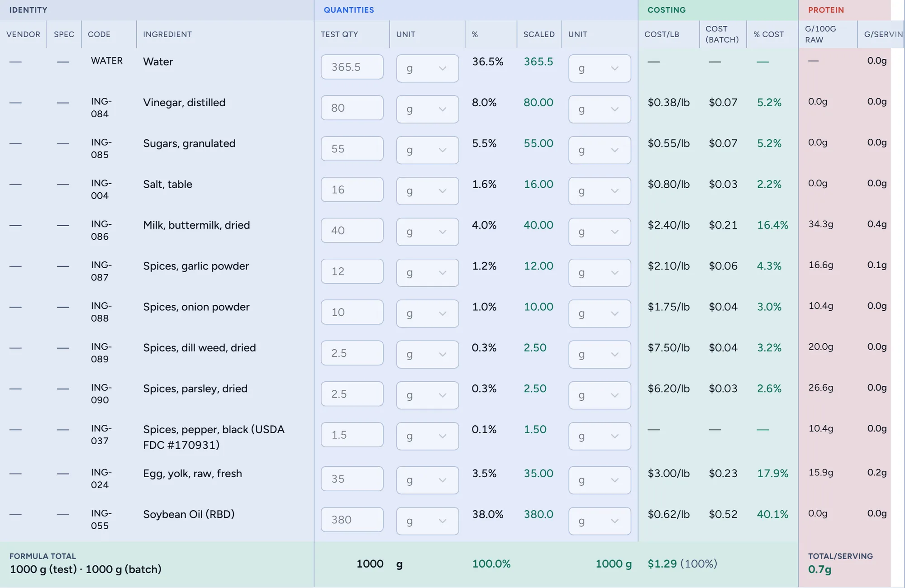Click the protein value 34.3g

tap(821, 224)
